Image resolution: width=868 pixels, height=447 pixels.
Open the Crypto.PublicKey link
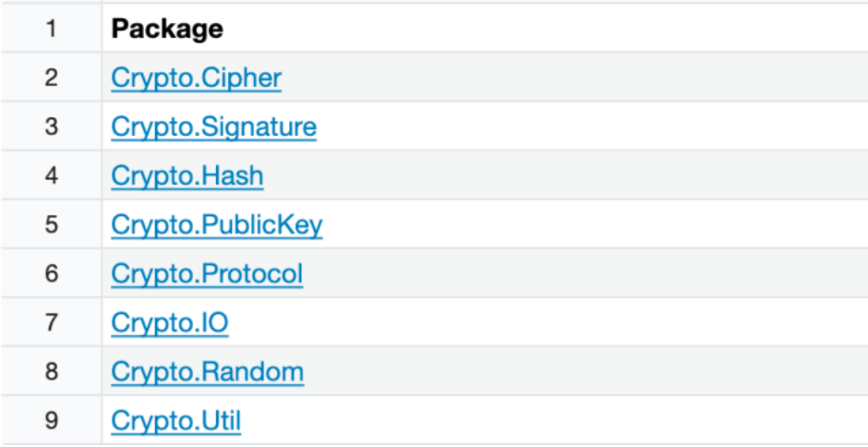(216, 224)
